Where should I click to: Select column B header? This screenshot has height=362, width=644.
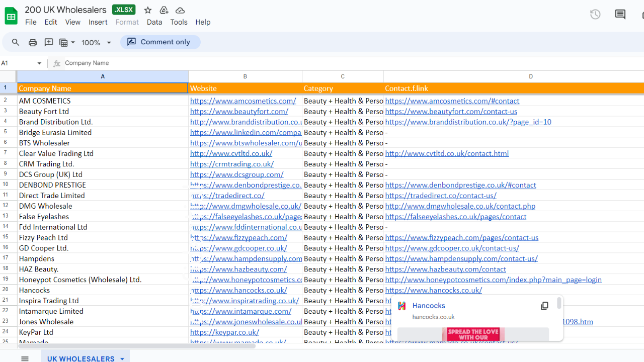point(245,76)
